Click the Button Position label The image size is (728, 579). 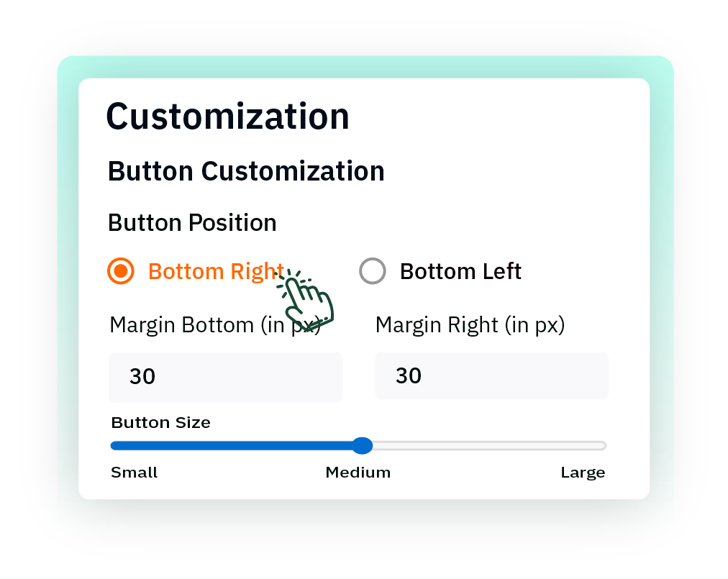pos(191,223)
